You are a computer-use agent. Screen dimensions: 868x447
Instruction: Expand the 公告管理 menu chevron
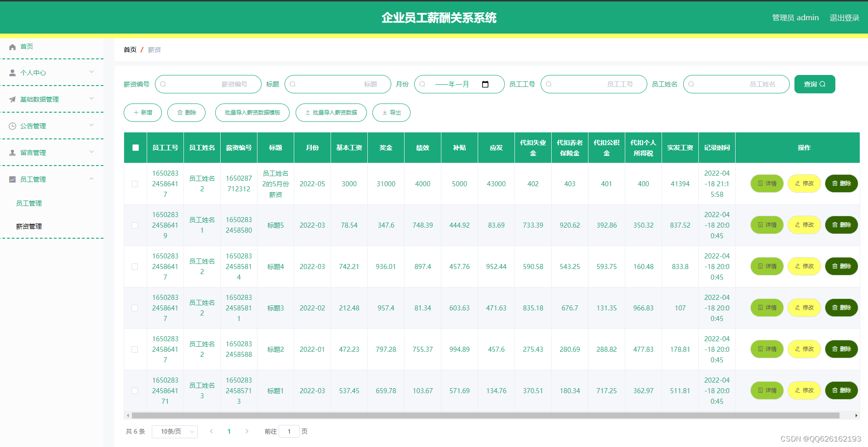[91, 125]
